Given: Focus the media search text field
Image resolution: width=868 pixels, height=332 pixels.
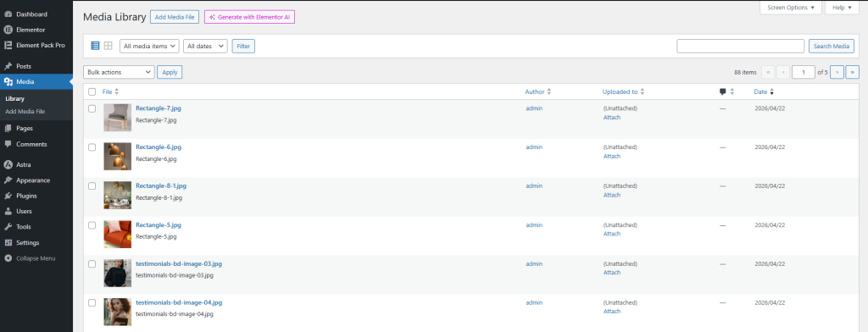Looking at the screenshot, I should point(740,46).
